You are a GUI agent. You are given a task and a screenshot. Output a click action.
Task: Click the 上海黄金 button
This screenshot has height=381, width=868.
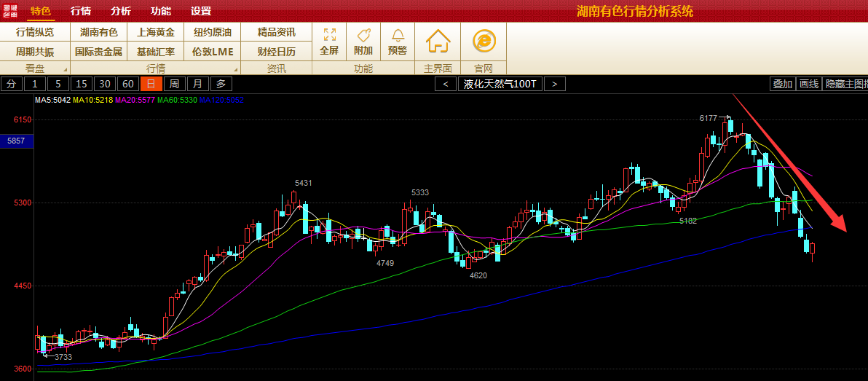point(156,32)
